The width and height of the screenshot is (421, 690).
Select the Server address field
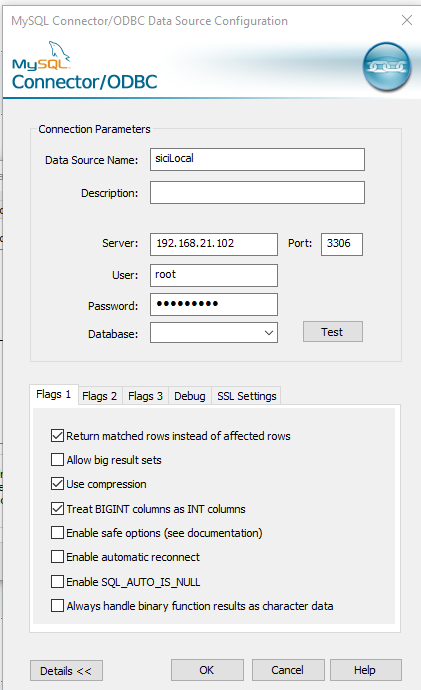coord(214,244)
